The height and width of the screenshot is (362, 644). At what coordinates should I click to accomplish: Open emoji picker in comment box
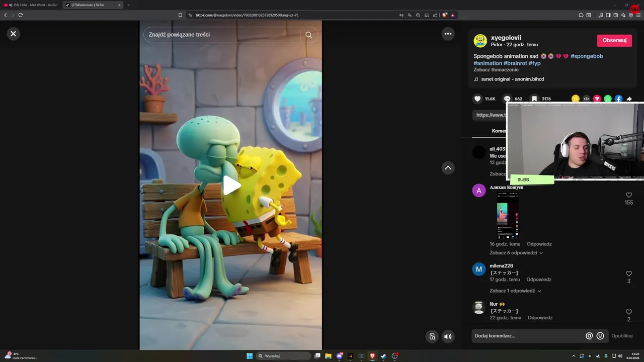pos(600,336)
